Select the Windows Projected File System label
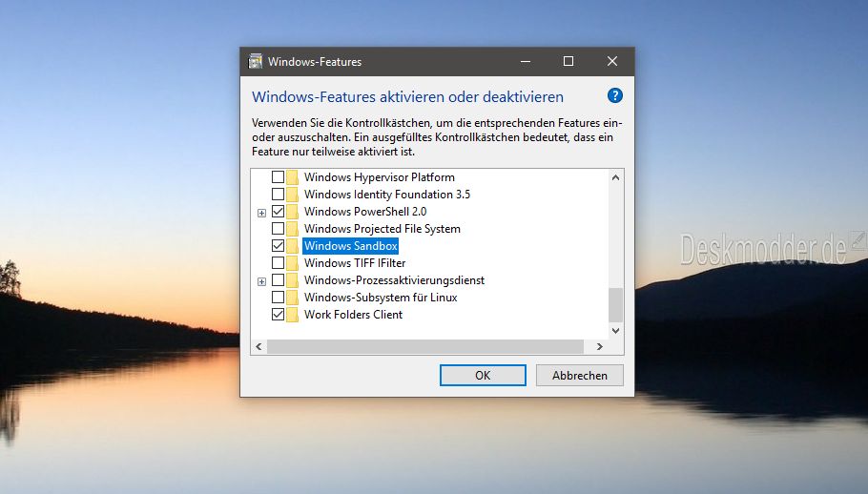The height and width of the screenshot is (494, 868). (x=382, y=229)
